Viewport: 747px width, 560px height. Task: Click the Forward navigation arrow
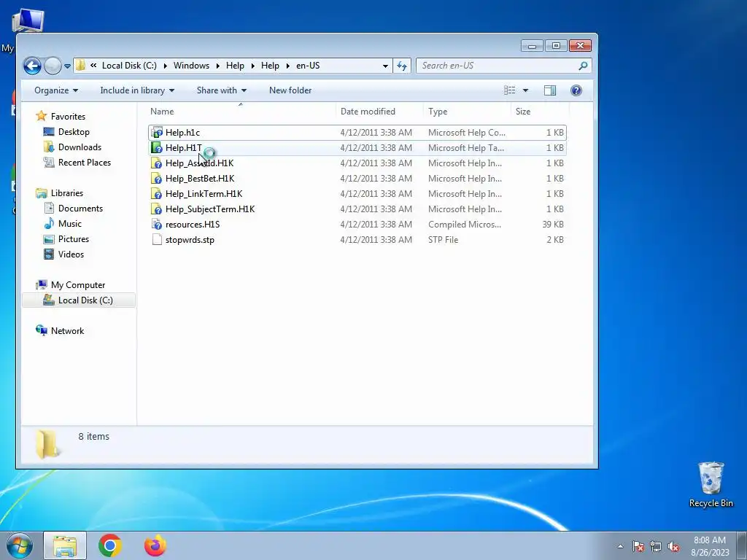coord(53,66)
